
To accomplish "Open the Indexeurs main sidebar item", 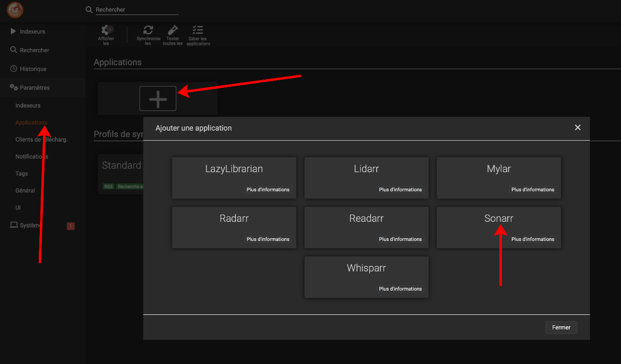I will pyautogui.click(x=32, y=32).
